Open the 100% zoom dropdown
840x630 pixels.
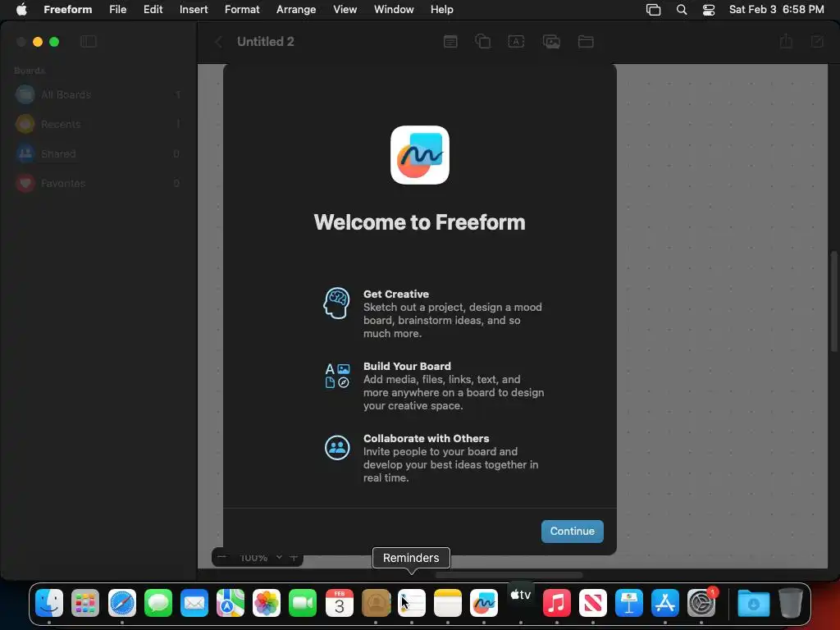tap(261, 558)
